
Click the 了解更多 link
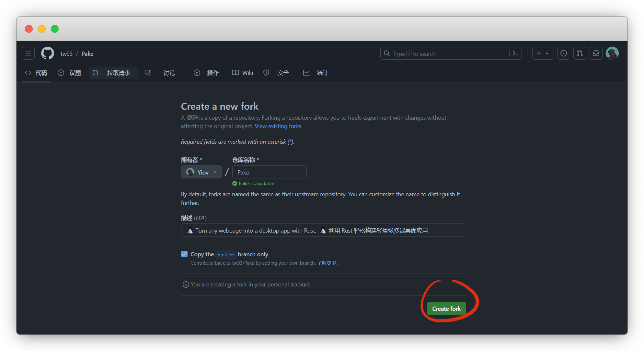[x=328, y=263]
